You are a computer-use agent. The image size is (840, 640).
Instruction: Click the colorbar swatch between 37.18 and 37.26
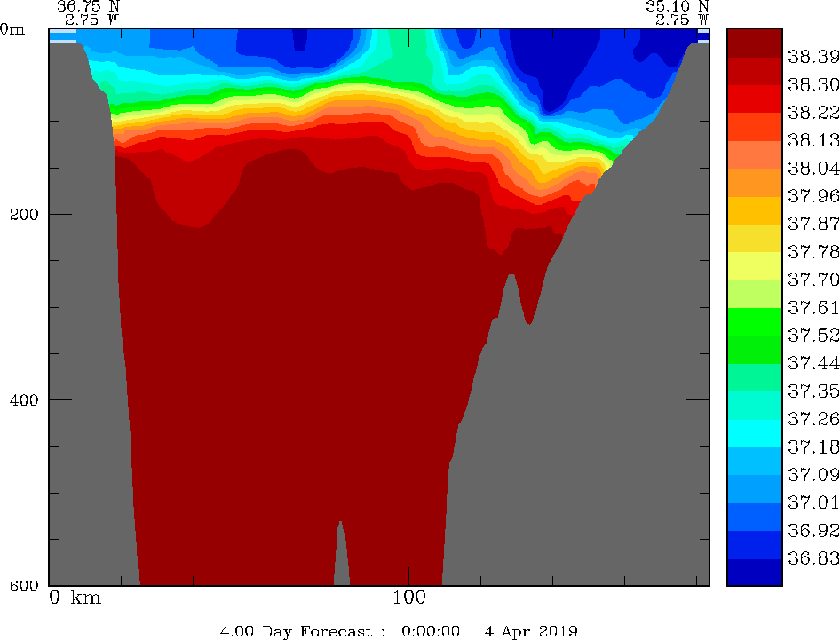[754, 432]
